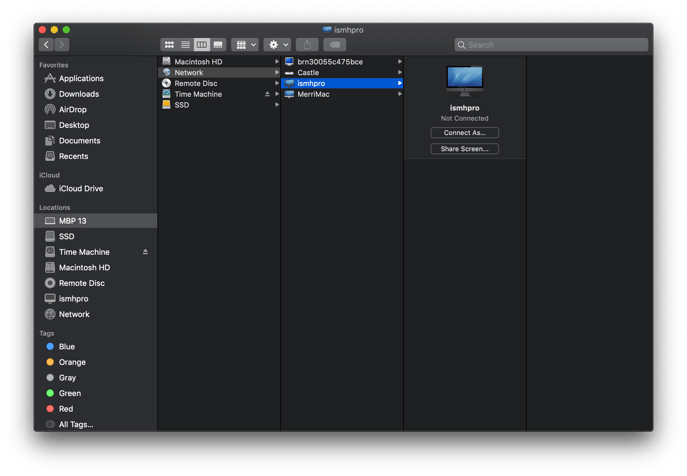Viewport: 687px width, 476px height.
Task: Select Macintosh HD in the sidebar
Action: [95, 267]
